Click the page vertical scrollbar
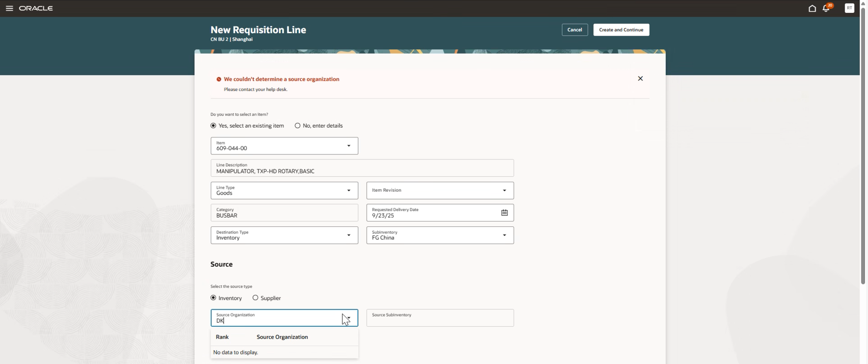This screenshot has height=364, width=868. (863, 146)
